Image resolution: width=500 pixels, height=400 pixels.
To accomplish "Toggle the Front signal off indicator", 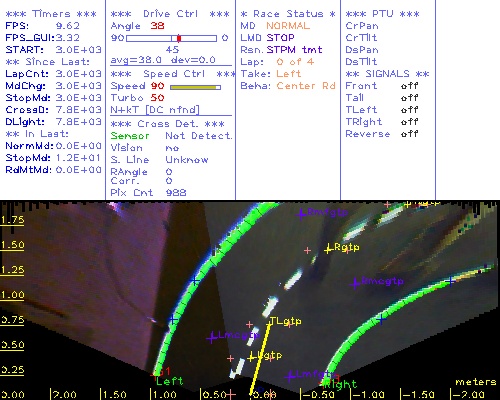I will point(409,86).
